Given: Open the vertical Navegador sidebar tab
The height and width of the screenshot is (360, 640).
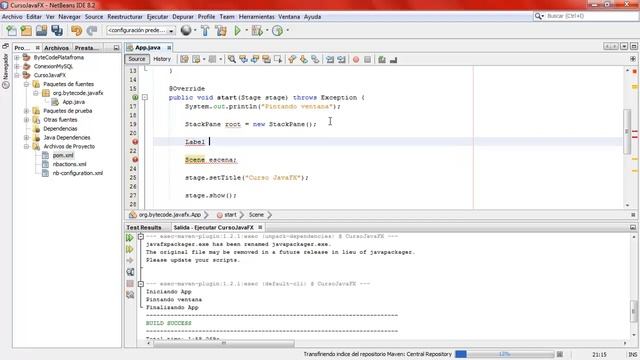Looking at the screenshot, I should (6, 71).
